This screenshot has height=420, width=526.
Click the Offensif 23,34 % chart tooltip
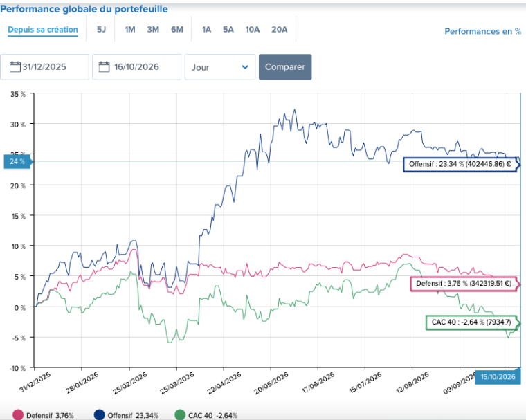[x=462, y=165]
